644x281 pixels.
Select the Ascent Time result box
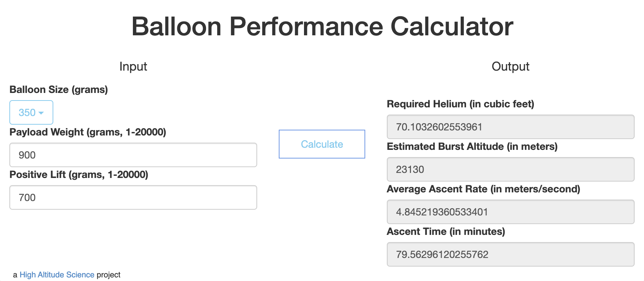(x=510, y=254)
